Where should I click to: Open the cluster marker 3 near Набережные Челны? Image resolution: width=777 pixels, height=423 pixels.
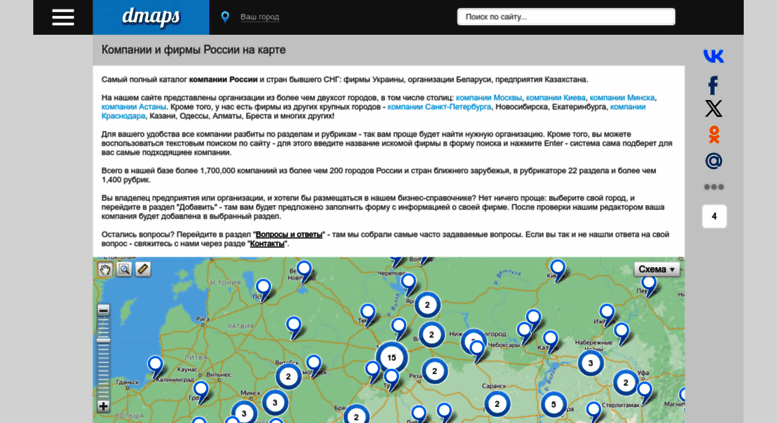590,363
